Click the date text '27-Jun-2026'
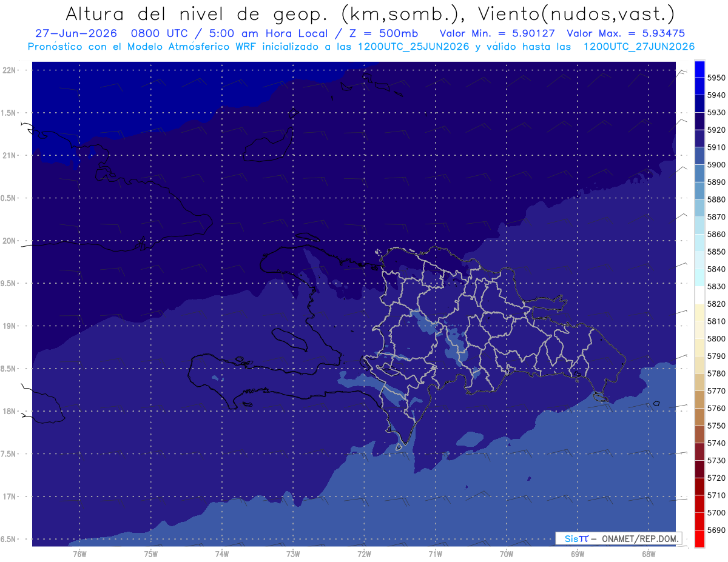The width and height of the screenshot is (728, 562). pos(75,33)
